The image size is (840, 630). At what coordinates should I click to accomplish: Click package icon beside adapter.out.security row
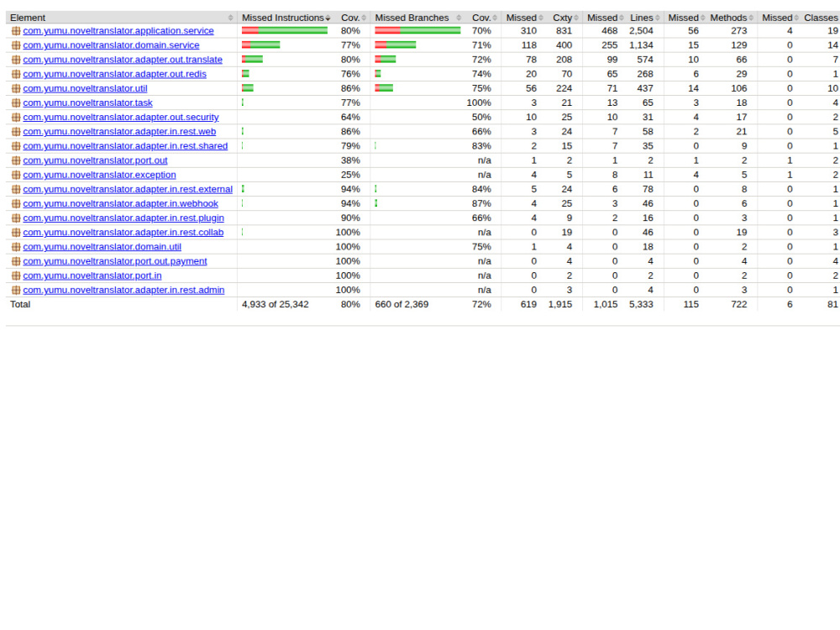pos(16,118)
